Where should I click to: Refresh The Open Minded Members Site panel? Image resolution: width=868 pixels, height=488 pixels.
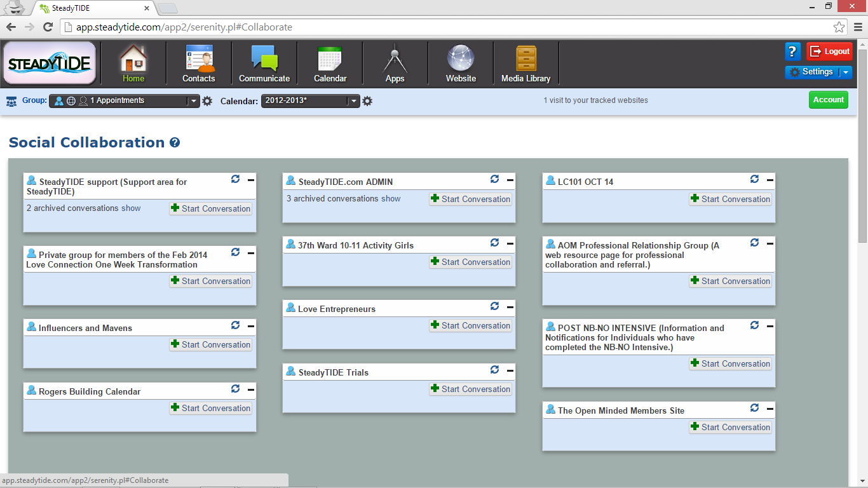coord(754,408)
